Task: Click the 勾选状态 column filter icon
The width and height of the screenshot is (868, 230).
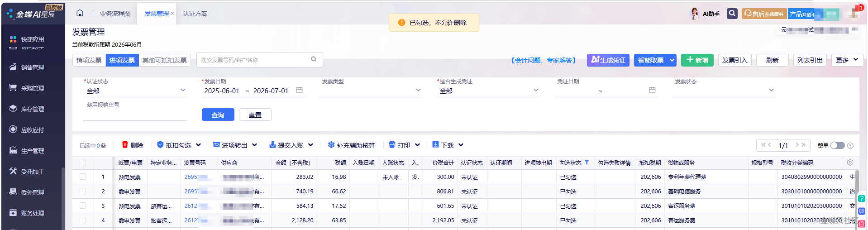Action: pos(587,162)
